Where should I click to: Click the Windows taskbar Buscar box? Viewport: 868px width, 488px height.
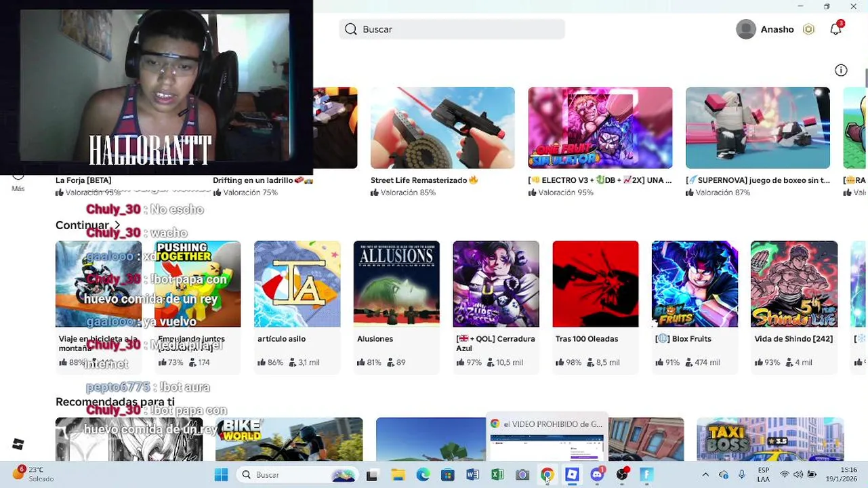pos(298,475)
